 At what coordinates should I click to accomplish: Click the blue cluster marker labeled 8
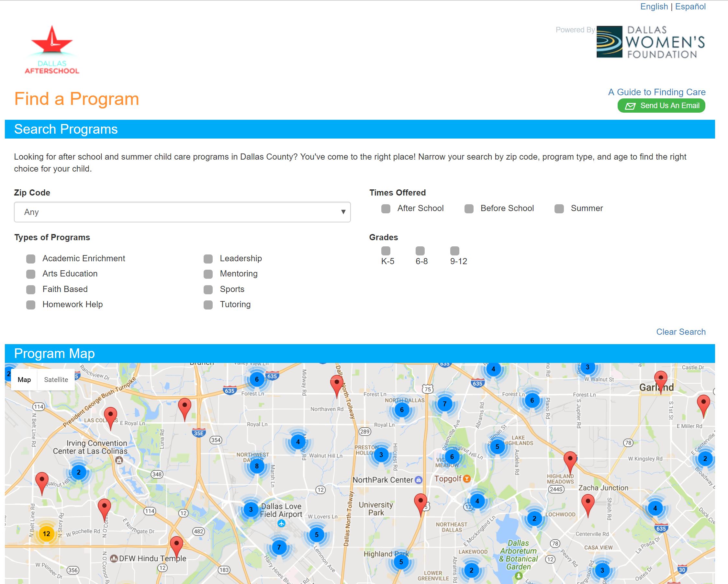pyautogui.click(x=257, y=466)
